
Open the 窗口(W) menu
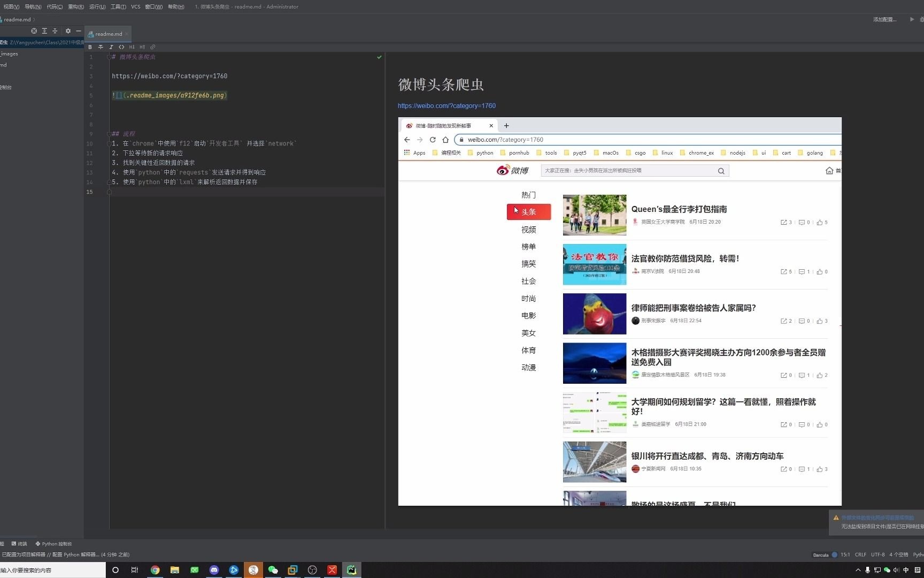coord(153,7)
